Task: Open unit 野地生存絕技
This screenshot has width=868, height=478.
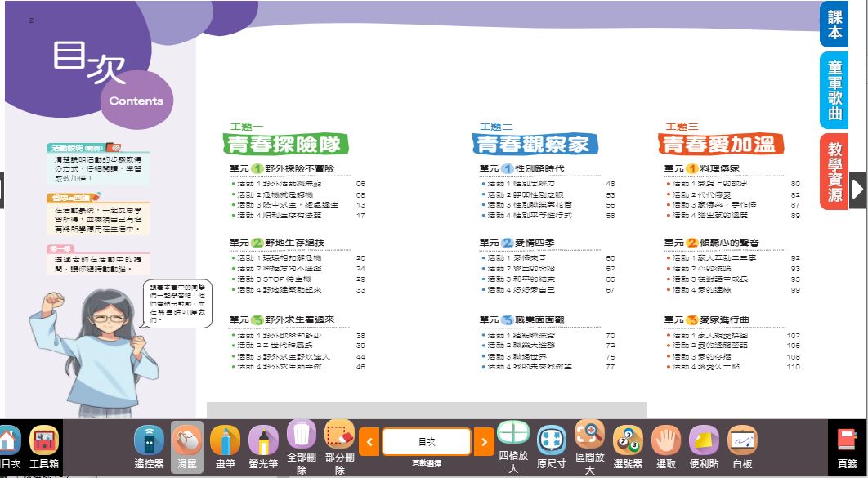Action: point(277,243)
